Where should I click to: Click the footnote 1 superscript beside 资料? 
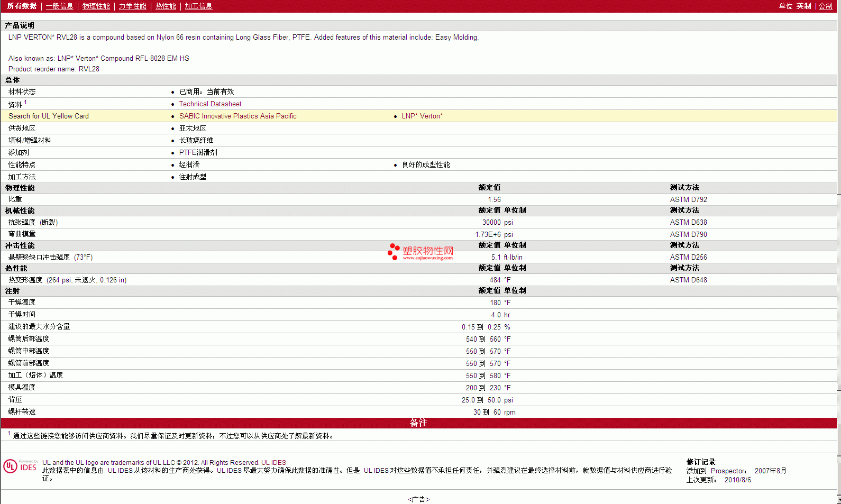click(25, 102)
